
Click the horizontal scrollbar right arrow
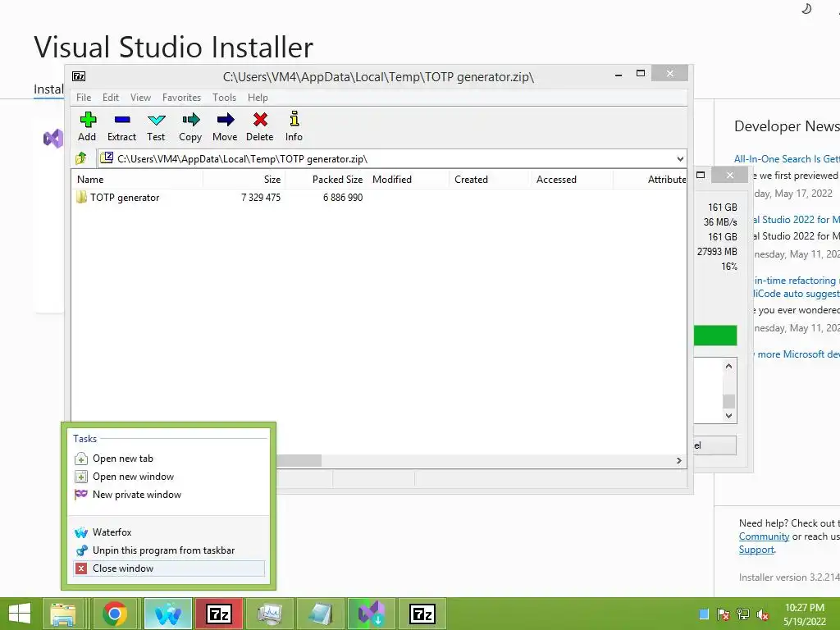pyautogui.click(x=678, y=461)
